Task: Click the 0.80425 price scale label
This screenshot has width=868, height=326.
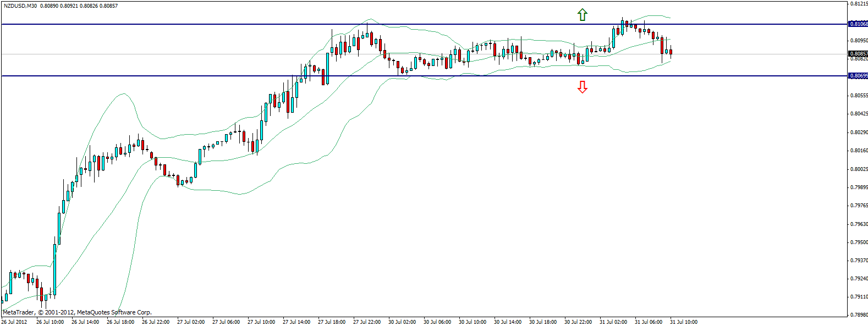Action: (x=859, y=114)
